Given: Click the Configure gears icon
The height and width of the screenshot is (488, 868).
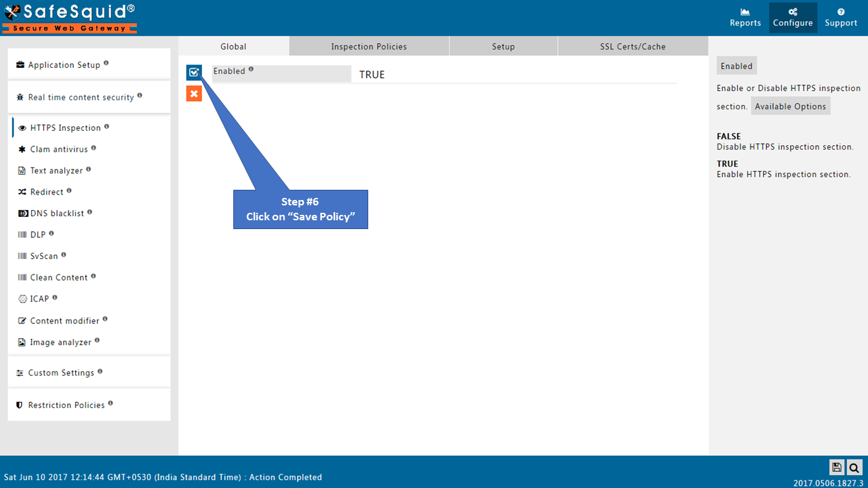Looking at the screenshot, I should [x=793, y=12].
